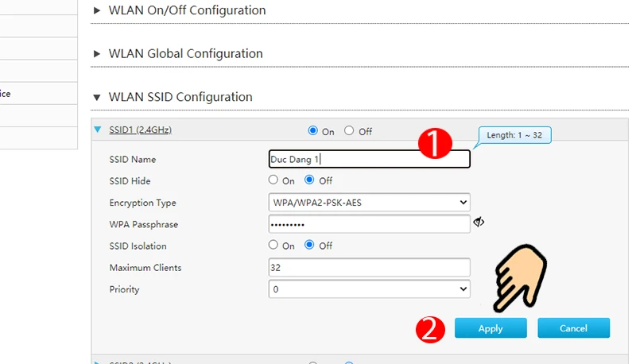Collapse the SSID1 row blue triangle
The image size is (636, 364).
click(98, 130)
